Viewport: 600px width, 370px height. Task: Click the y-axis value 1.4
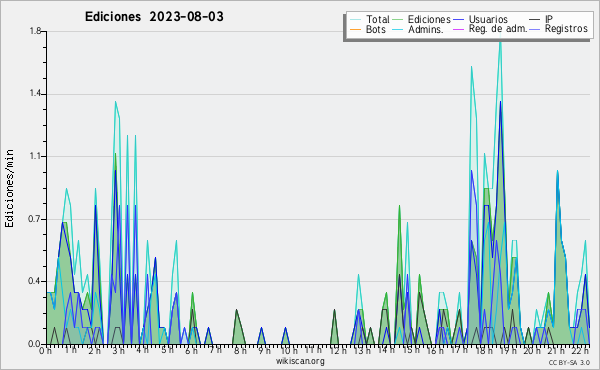(x=35, y=94)
